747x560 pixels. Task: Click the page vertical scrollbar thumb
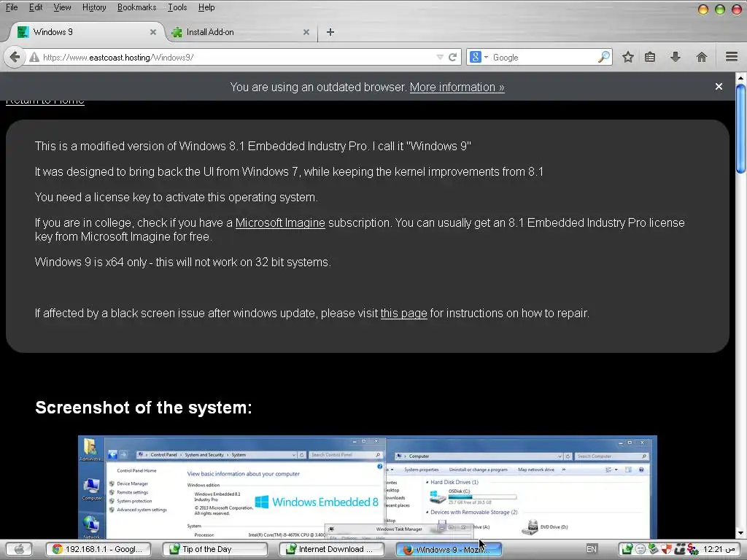tap(740, 128)
